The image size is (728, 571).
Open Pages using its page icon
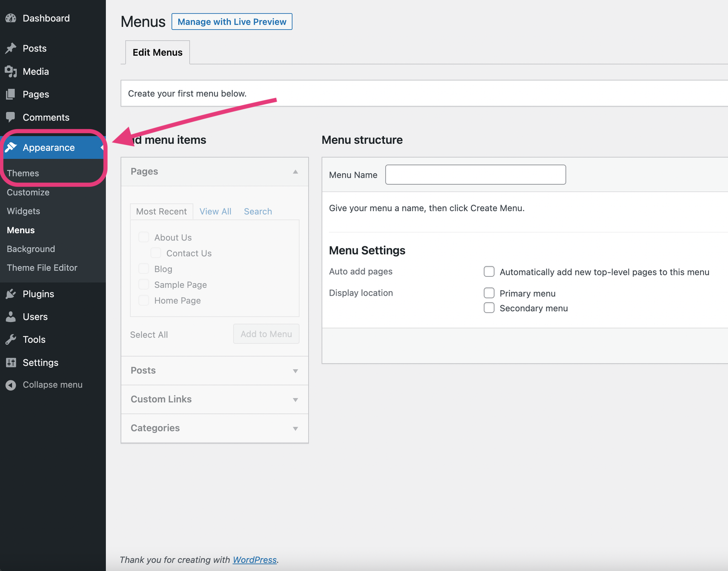coord(11,94)
